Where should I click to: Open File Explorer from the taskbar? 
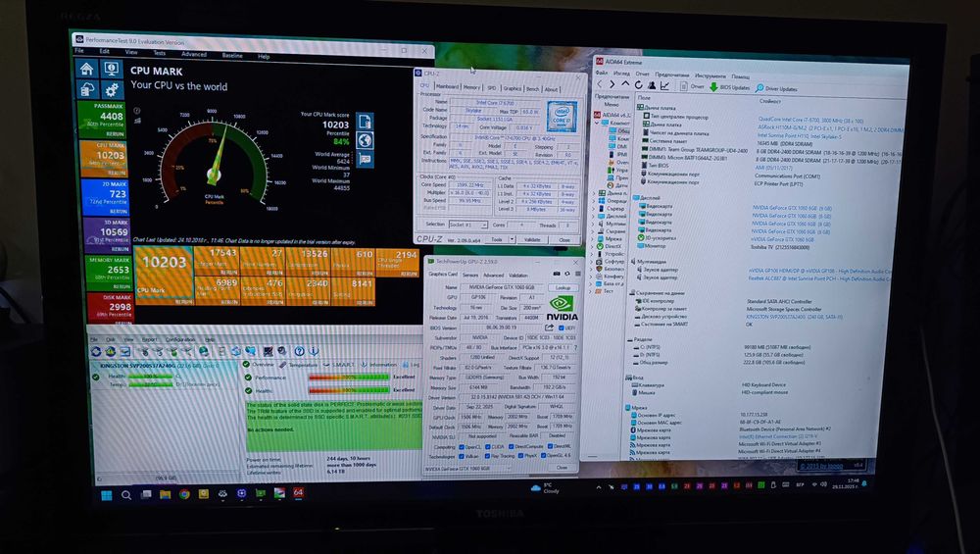click(165, 494)
